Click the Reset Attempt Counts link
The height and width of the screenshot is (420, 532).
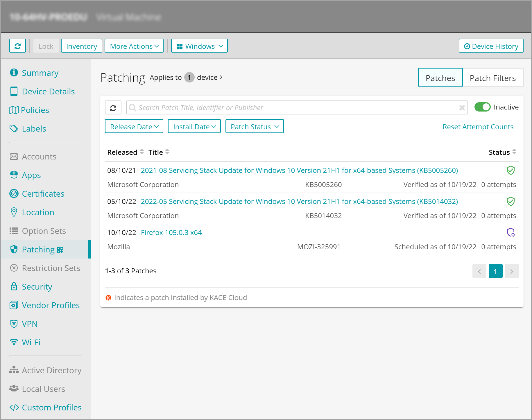478,127
